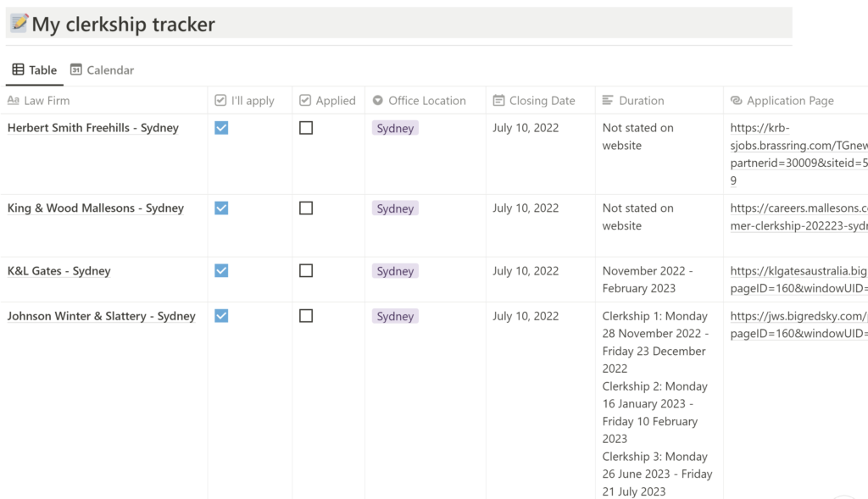Follow the klgatesaustralia application link

click(x=798, y=280)
